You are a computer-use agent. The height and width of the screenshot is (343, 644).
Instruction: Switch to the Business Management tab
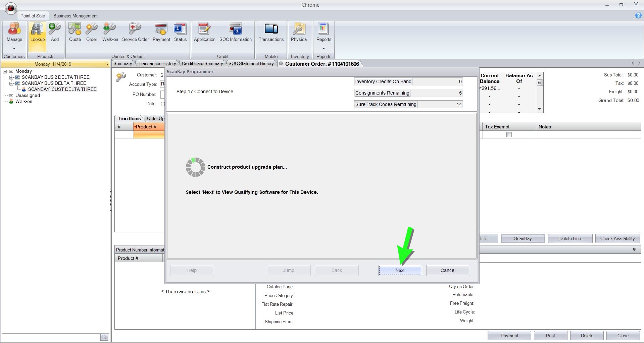click(75, 16)
